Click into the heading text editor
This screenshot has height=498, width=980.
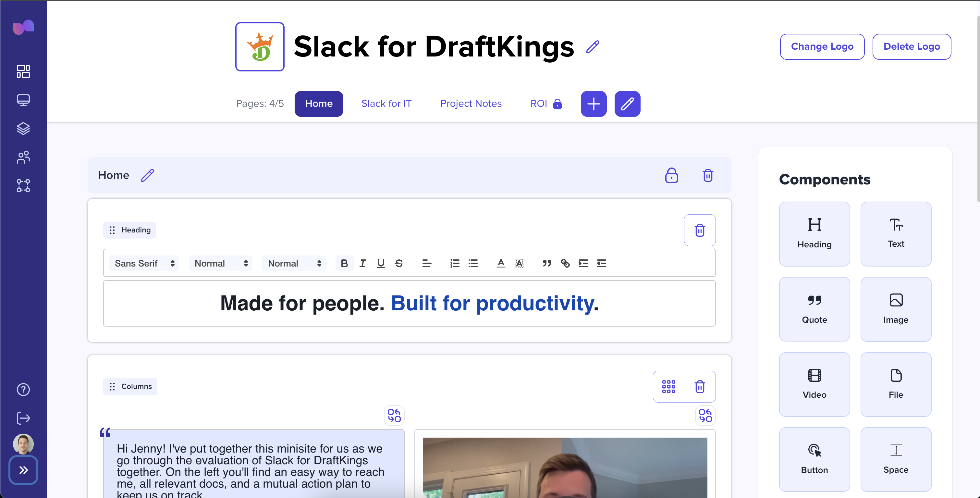[409, 304]
